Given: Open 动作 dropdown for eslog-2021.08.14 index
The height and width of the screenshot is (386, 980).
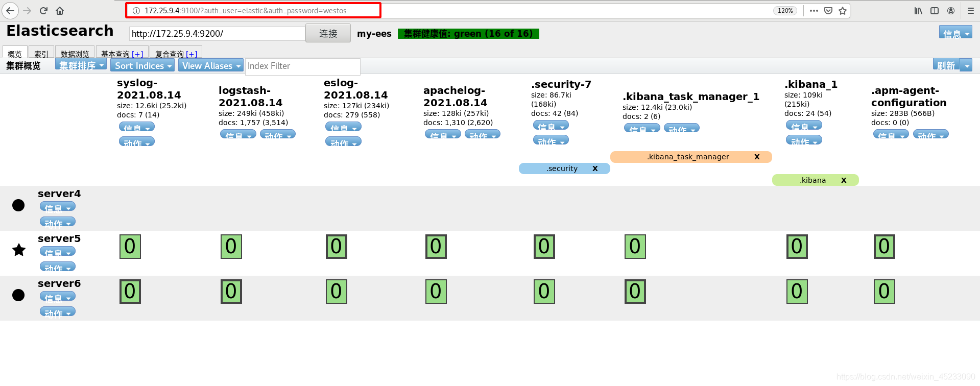Looking at the screenshot, I should coord(343,142).
